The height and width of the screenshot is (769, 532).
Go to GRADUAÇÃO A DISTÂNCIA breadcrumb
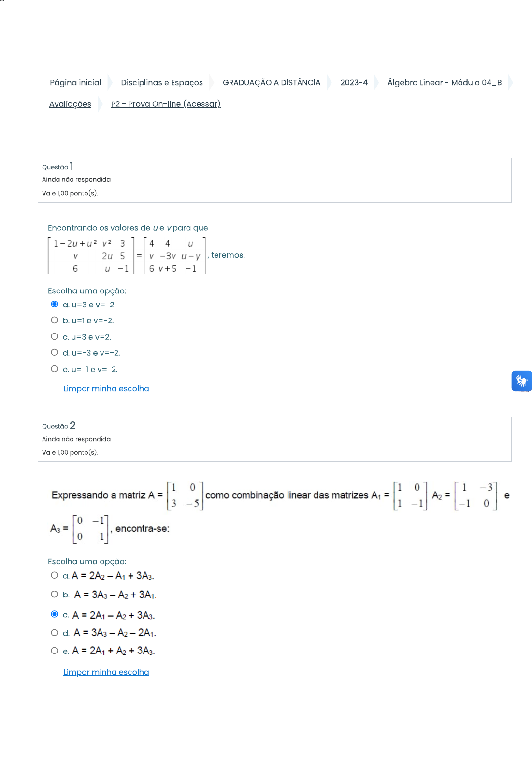(272, 83)
